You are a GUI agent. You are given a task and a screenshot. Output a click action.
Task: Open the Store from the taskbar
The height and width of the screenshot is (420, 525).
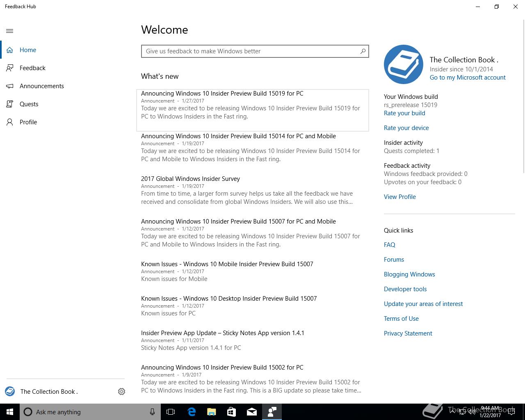click(x=232, y=412)
